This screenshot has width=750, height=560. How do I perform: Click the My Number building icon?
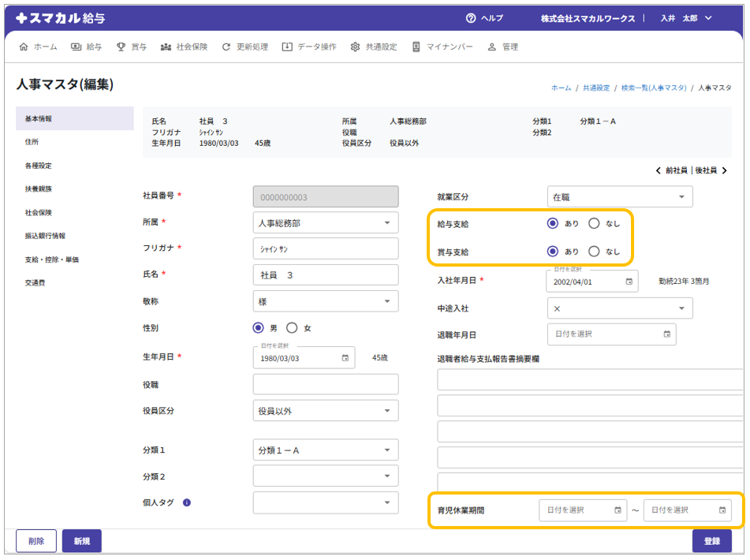[x=416, y=47]
